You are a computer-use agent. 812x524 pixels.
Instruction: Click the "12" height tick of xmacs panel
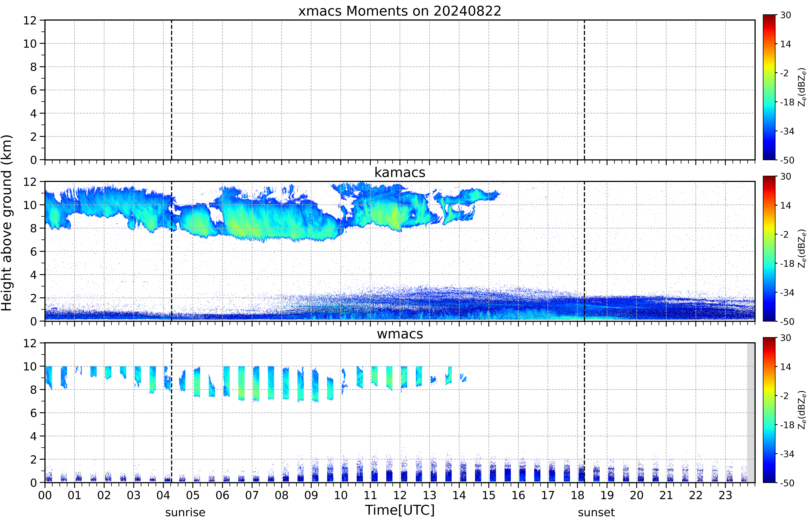[x=30, y=20]
